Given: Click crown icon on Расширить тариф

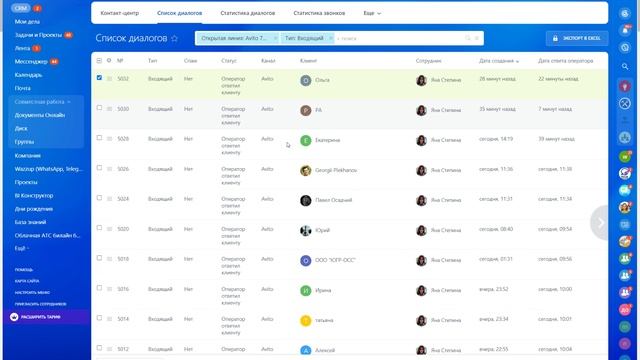Looking at the screenshot, I should coord(14,317).
